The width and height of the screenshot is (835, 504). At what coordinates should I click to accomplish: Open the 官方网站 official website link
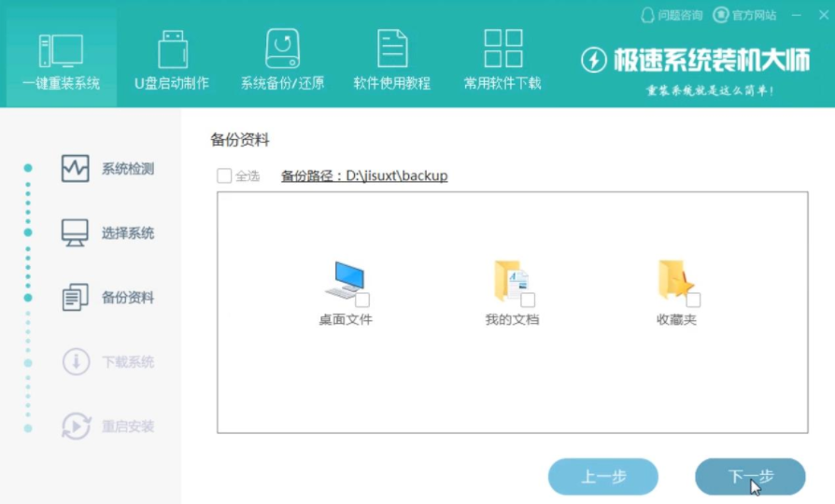(744, 15)
